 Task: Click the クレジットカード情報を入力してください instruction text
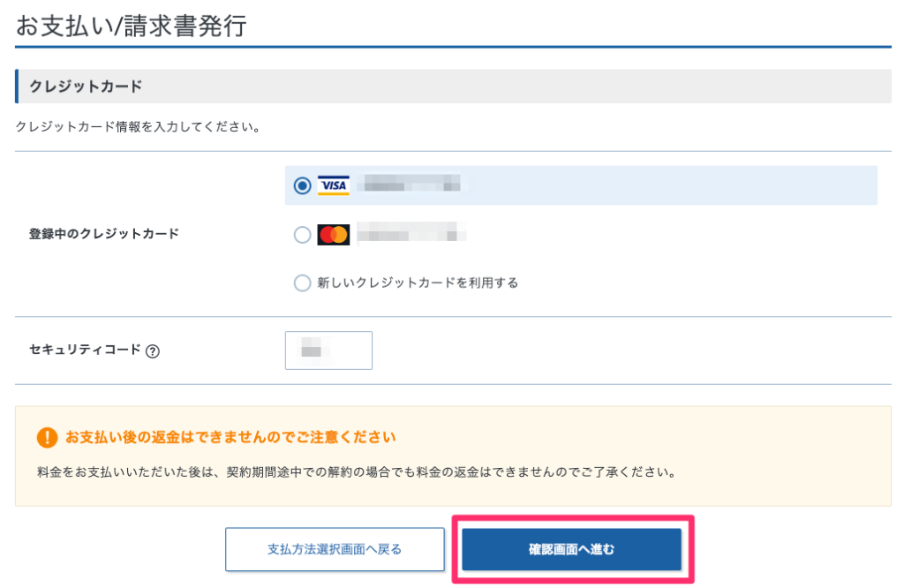[x=138, y=128]
